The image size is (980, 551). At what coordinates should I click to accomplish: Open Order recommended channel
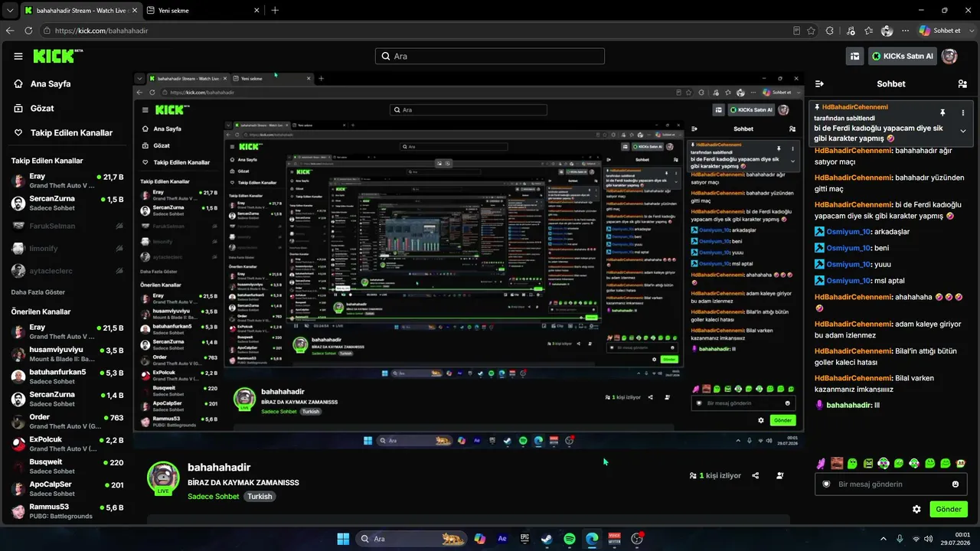[x=67, y=422]
